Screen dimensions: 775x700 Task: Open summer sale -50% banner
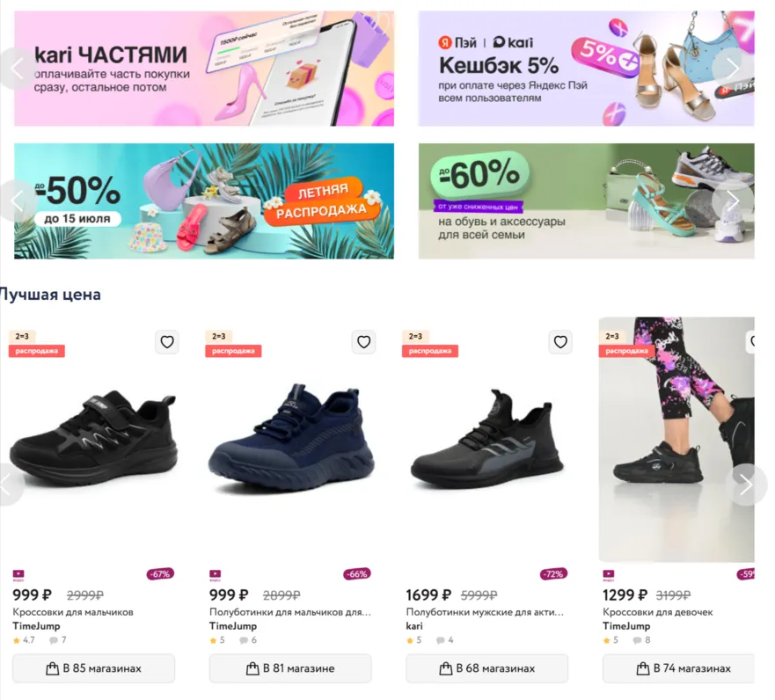point(204,201)
